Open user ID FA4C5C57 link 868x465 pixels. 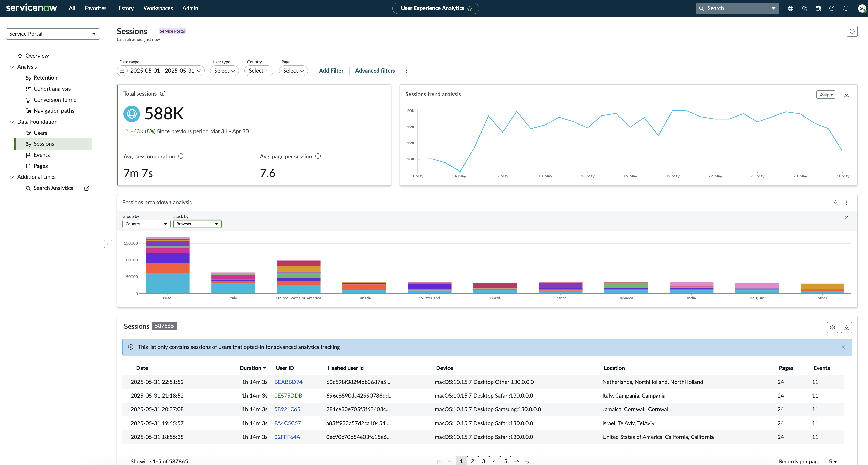tap(288, 423)
